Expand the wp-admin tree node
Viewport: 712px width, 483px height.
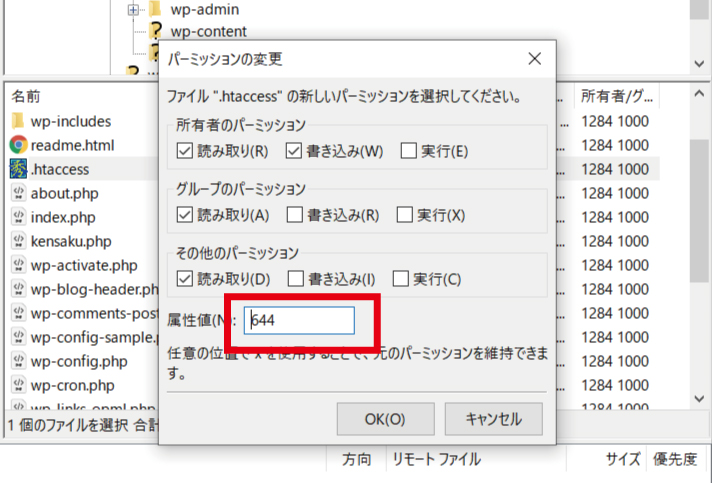tap(132, 9)
